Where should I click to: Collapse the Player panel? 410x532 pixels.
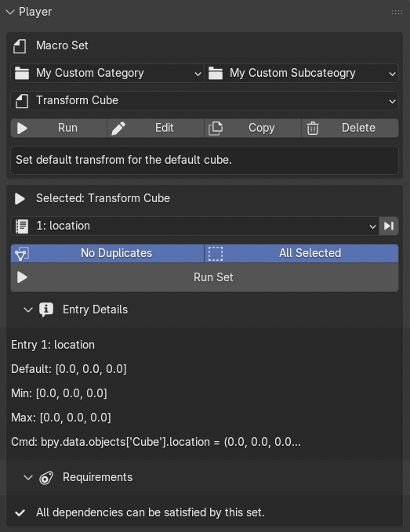(x=10, y=13)
